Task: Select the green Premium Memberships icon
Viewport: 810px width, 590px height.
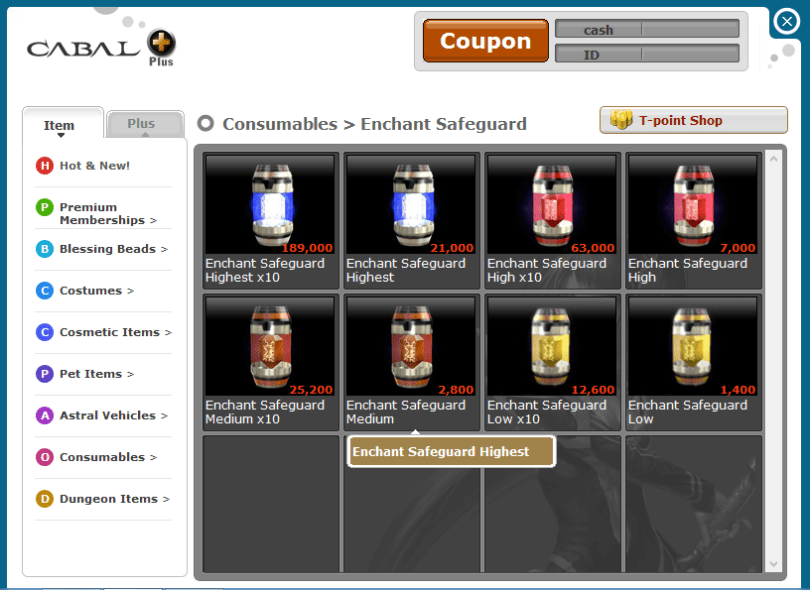Action: point(44,208)
